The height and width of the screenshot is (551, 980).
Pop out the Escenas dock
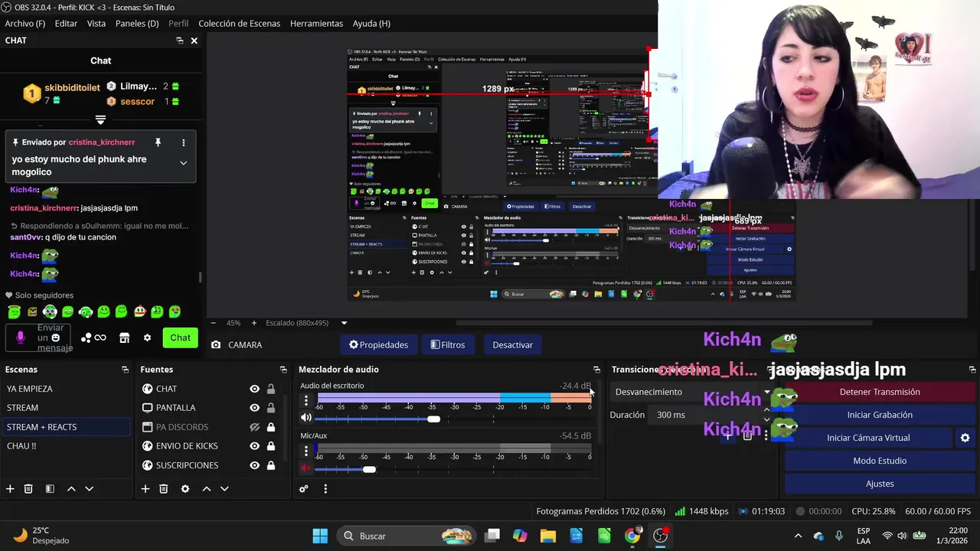click(x=125, y=370)
